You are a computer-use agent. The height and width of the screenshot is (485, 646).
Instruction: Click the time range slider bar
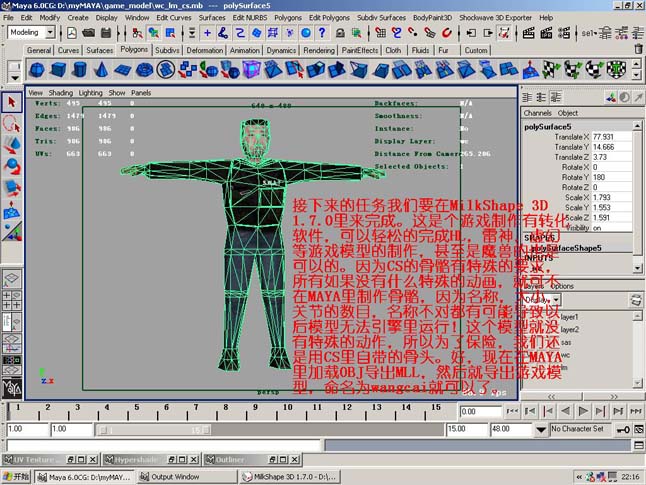[269, 430]
